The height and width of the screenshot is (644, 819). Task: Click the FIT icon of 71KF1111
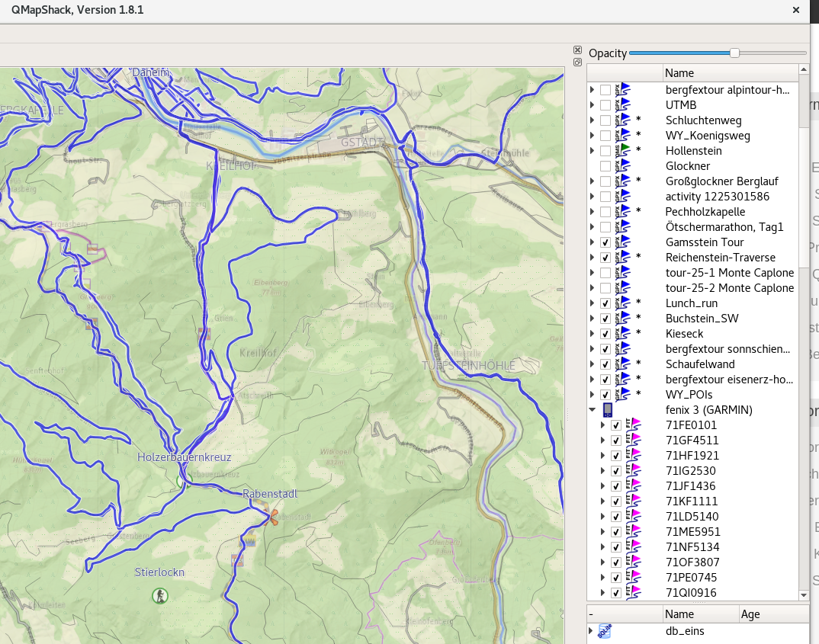632,501
